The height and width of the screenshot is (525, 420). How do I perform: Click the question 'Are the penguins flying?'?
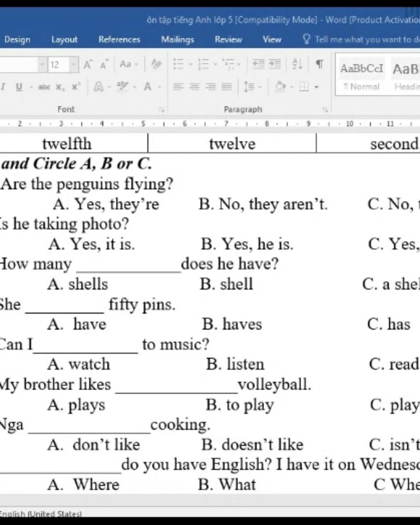pos(87,184)
